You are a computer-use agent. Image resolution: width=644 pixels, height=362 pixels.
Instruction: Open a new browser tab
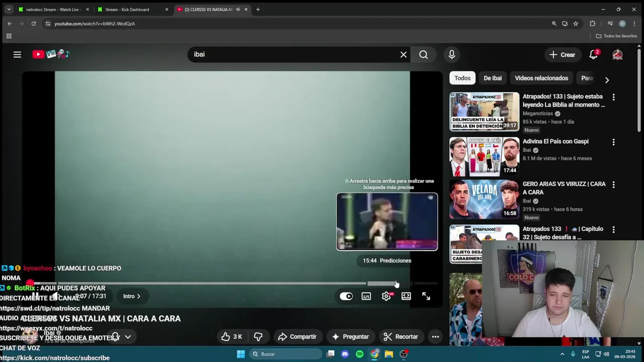258,10
